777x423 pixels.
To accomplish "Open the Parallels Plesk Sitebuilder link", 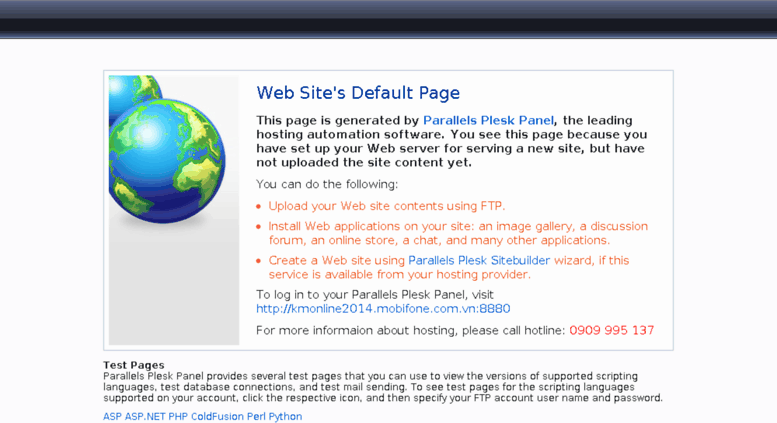I will point(479,261).
